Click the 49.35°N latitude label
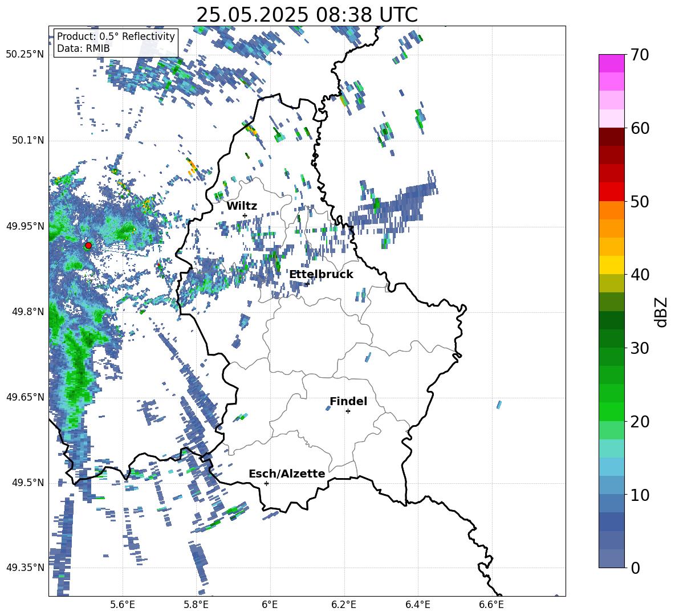This screenshot has height=616, width=675. coord(25,568)
